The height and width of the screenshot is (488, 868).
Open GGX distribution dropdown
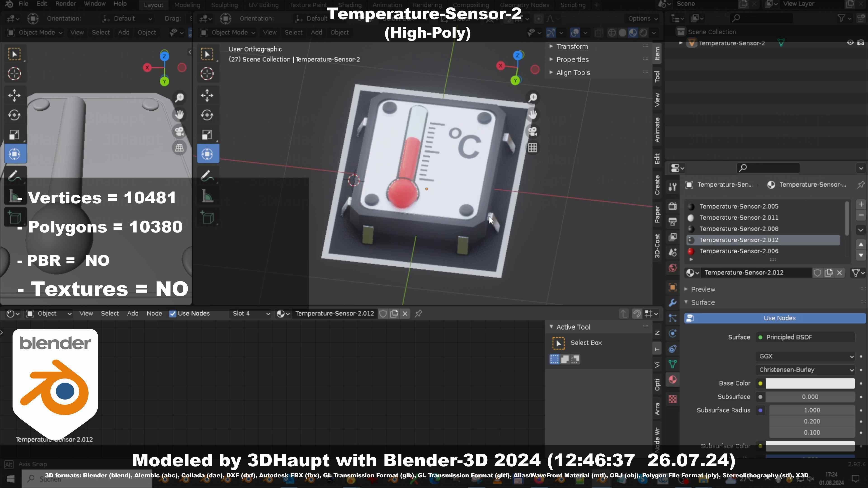(805, 356)
